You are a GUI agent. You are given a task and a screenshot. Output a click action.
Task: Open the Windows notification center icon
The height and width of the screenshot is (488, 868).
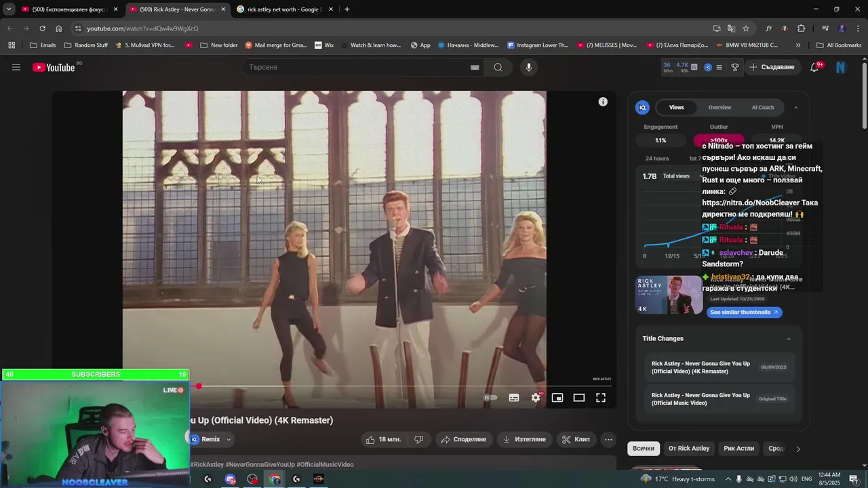coord(854,479)
